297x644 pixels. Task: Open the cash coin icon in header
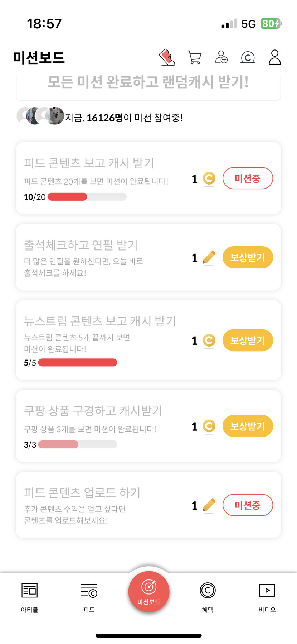tap(248, 57)
